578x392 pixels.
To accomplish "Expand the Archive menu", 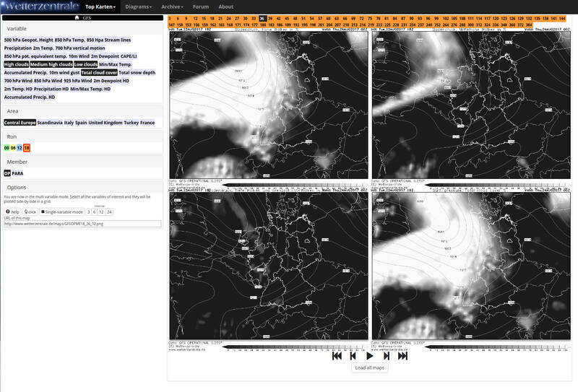I will point(173,6).
